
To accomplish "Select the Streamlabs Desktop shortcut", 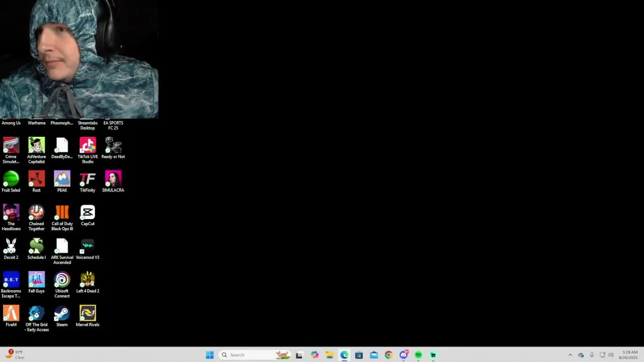I will pos(88,125).
